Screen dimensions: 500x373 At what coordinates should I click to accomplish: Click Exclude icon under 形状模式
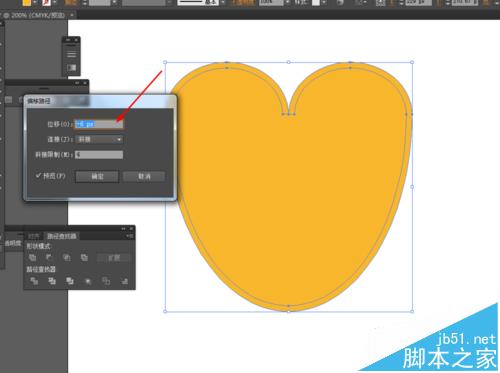pos(84,257)
